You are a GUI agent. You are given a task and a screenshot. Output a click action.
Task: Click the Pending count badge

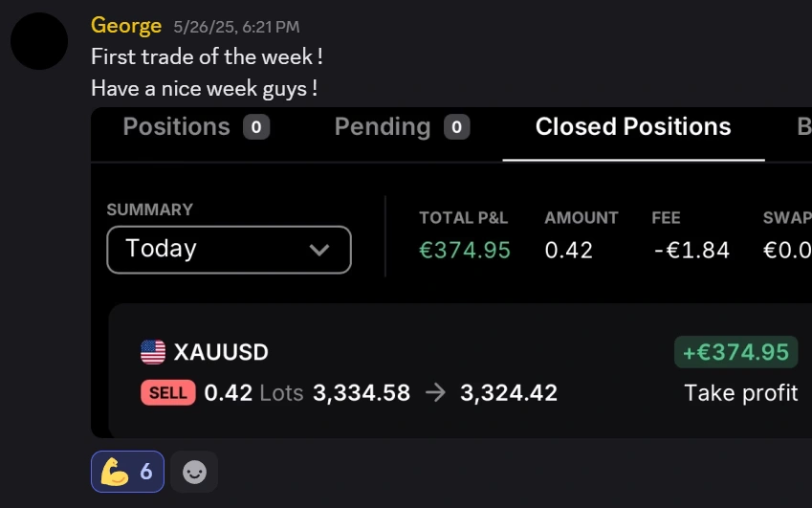click(x=456, y=127)
